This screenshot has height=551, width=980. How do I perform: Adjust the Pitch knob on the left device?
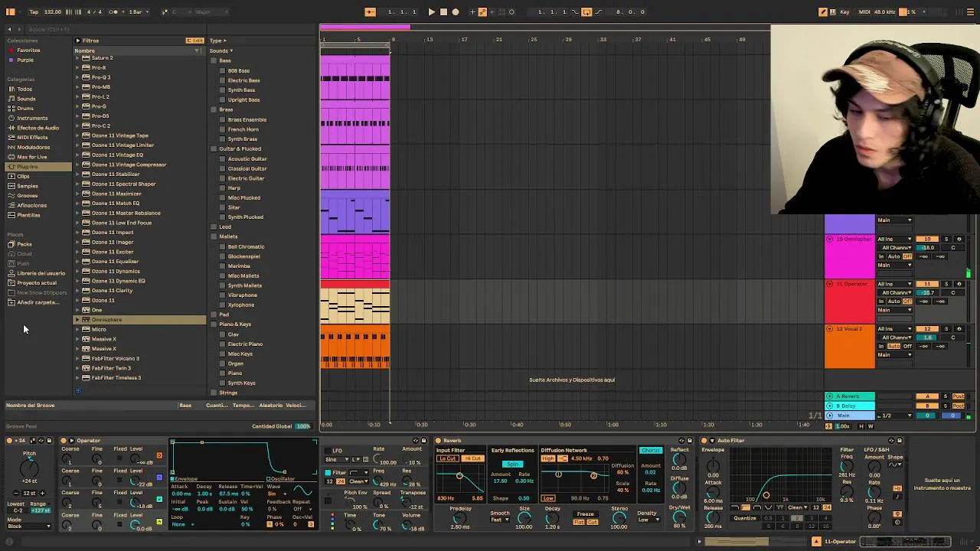point(29,468)
